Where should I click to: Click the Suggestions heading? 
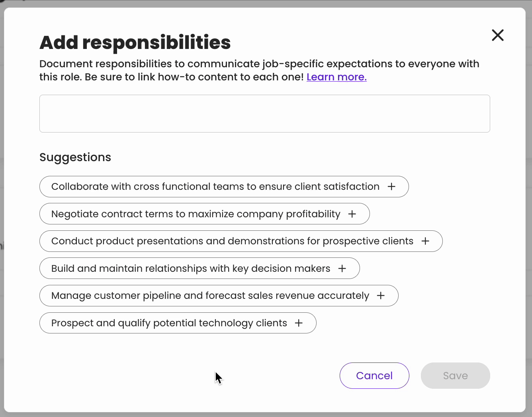click(x=75, y=157)
